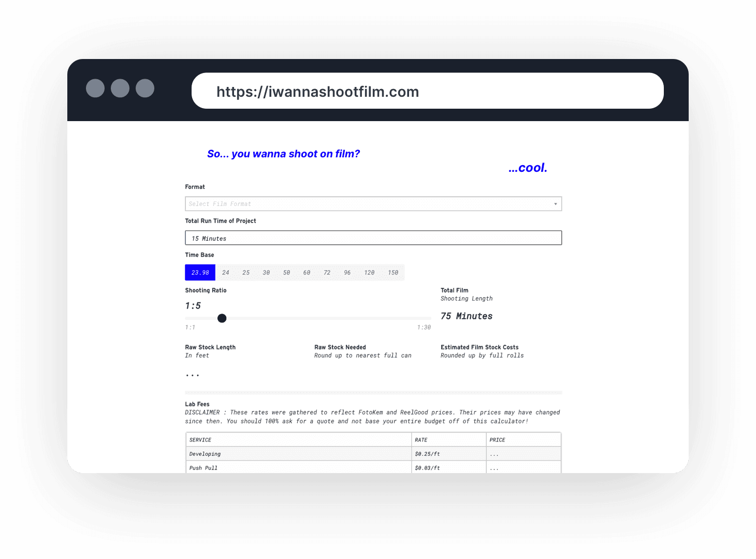Click the first gray window control dot

click(95, 89)
